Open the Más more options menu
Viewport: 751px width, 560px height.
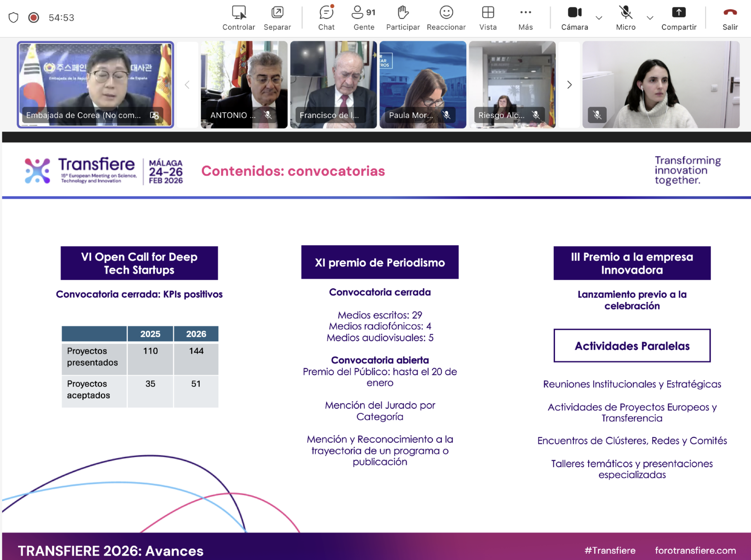(525, 18)
